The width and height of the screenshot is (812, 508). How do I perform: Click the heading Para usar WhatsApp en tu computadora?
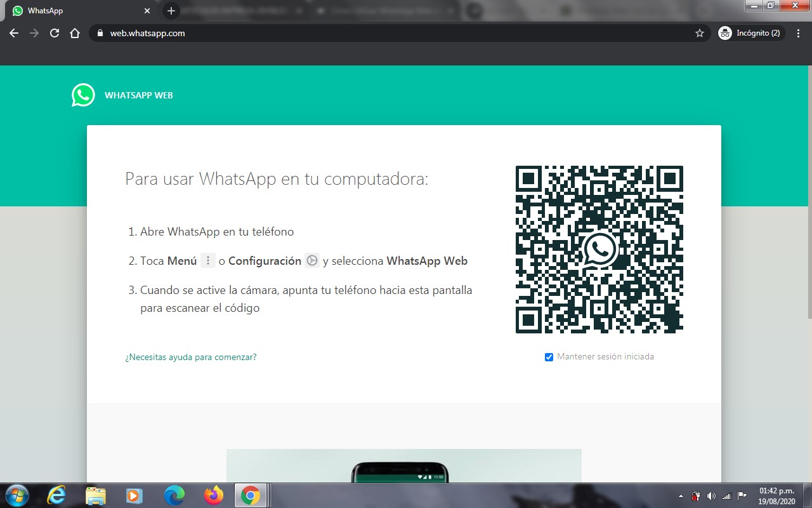(x=277, y=178)
